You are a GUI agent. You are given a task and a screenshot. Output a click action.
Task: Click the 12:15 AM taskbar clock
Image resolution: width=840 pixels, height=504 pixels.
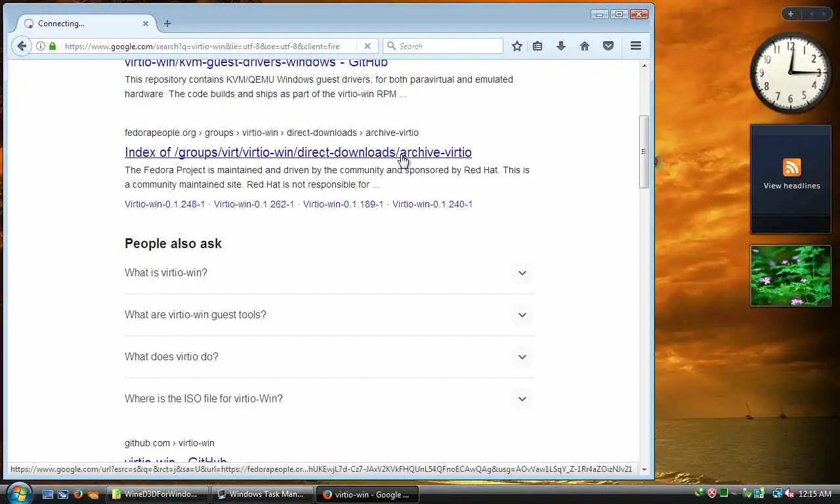click(x=815, y=493)
